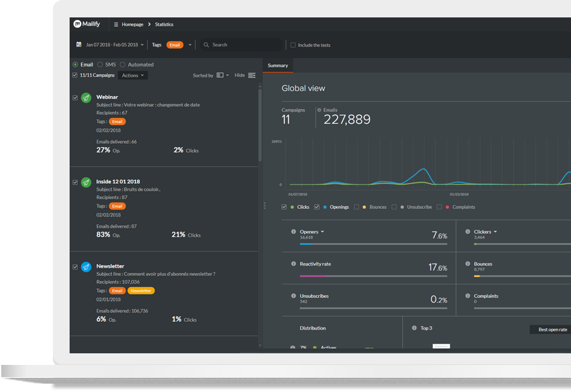Click the info icon beside Bounces stat
The image size is (571, 392).
tap(468, 264)
